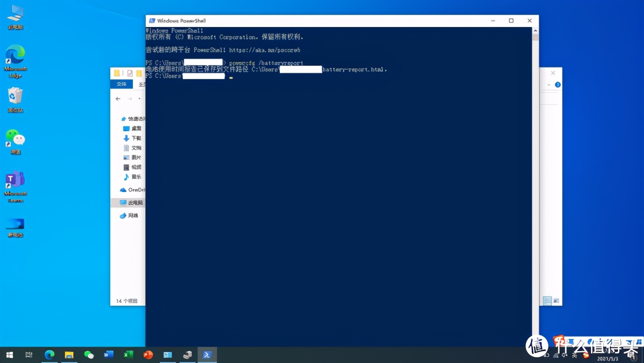The width and height of the screenshot is (644, 363).
Task: Switch Explorer to details view layout
Action: (547, 301)
